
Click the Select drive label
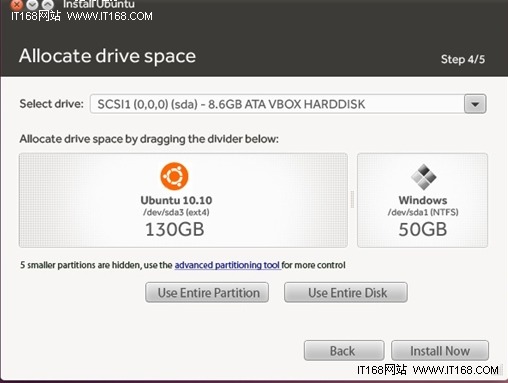pos(51,104)
